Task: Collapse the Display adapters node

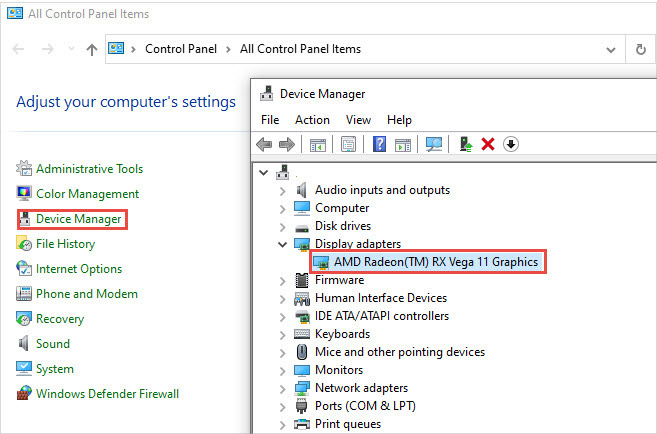Action: [284, 244]
